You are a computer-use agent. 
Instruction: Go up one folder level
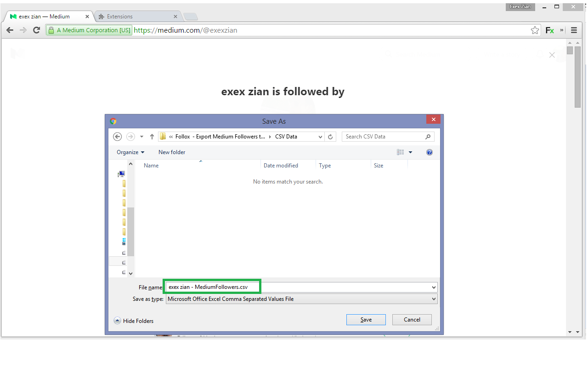(152, 137)
